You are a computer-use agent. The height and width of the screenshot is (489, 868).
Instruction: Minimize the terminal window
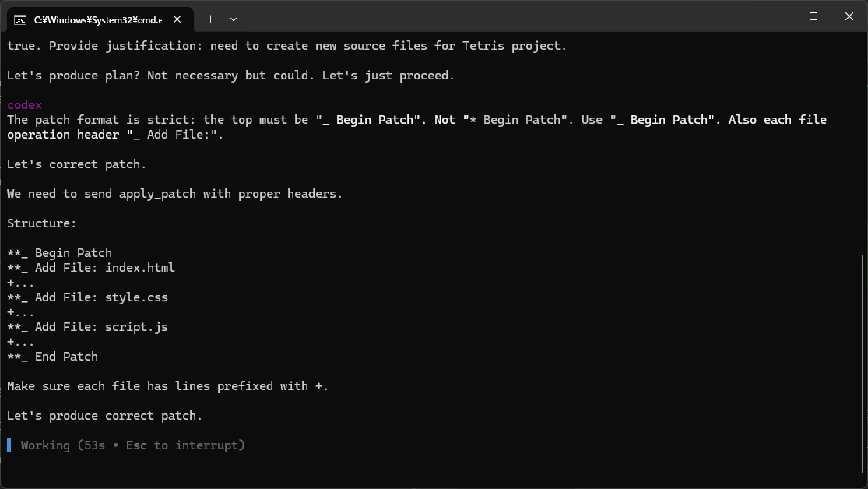pos(776,16)
